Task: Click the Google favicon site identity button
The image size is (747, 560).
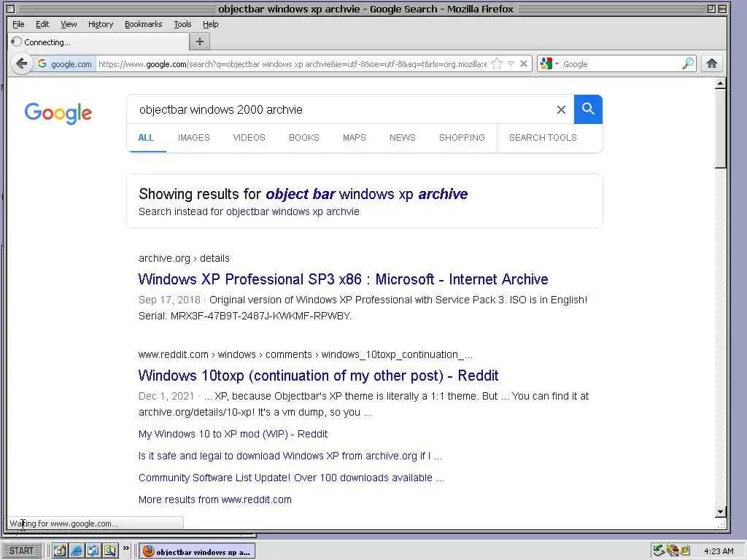Action: pyautogui.click(x=64, y=64)
